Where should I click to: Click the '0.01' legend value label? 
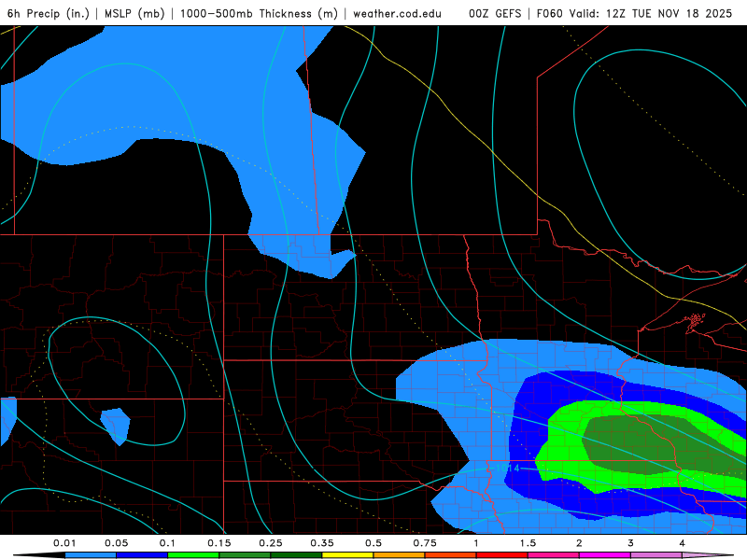tap(64, 543)
